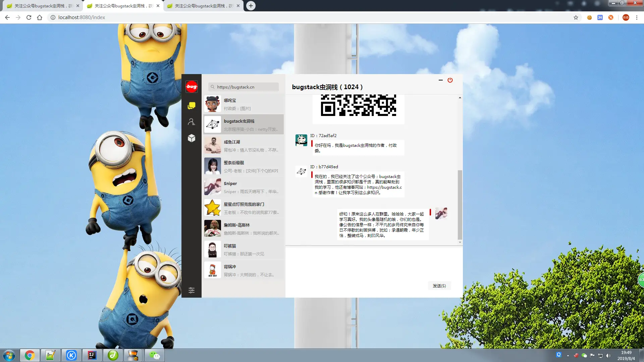Open settings sliders icon in sidebar
644x362 pixels.
coord(192,290)
